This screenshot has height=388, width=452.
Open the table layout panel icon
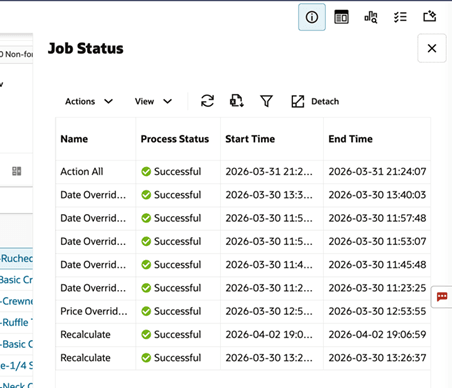point(341,17)
